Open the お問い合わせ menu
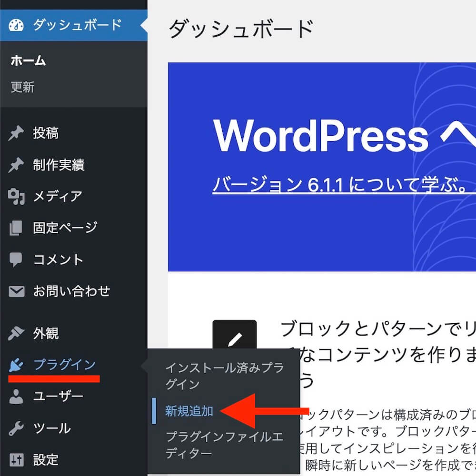The width and height of the screenshot is (476, 476). [x=74, y=291]
